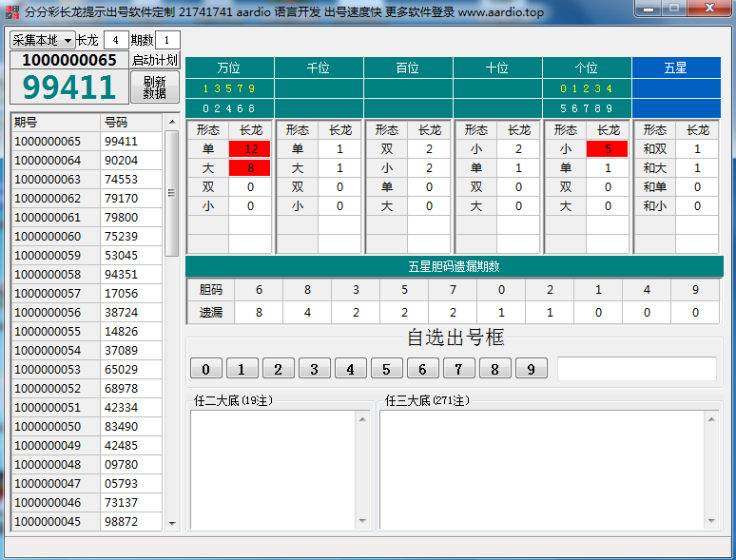Click the 胆码 row label
Image resolution: width=736 pixels, height=560 pixels.
[211, 290]
